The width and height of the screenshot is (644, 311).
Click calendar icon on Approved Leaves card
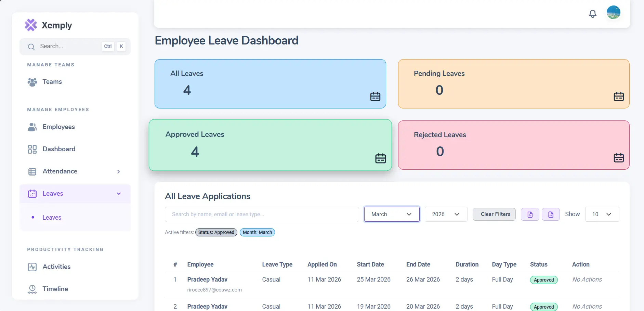pyautogui.click(x=381, y=158)
